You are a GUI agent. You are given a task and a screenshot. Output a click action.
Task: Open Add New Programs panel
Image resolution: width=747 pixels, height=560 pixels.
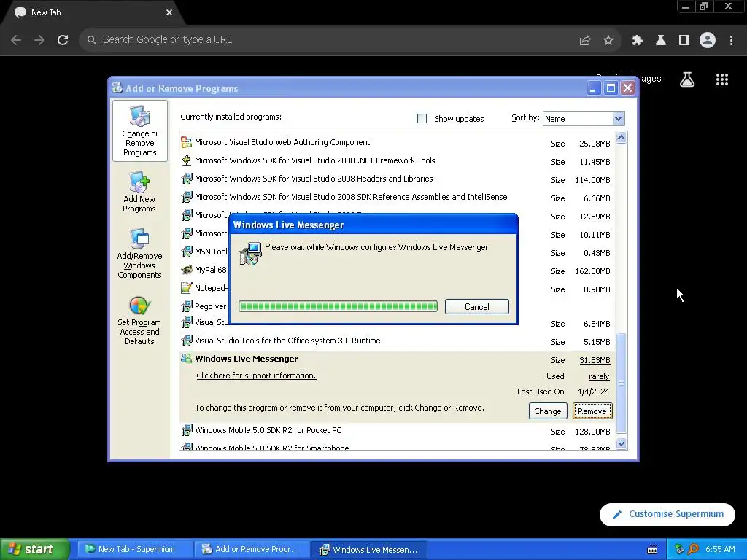pyautogui.click(x=139, y=192)
